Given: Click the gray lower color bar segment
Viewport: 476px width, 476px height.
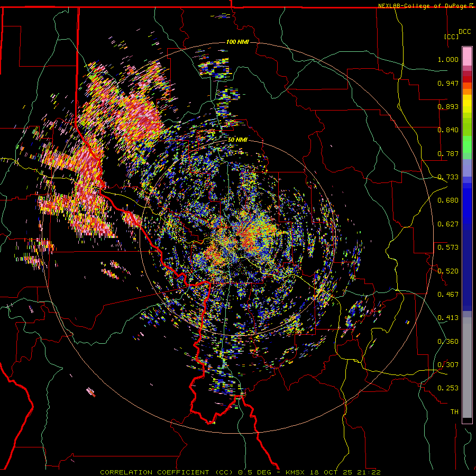Looking at the screenshot, I should [467, 368].
